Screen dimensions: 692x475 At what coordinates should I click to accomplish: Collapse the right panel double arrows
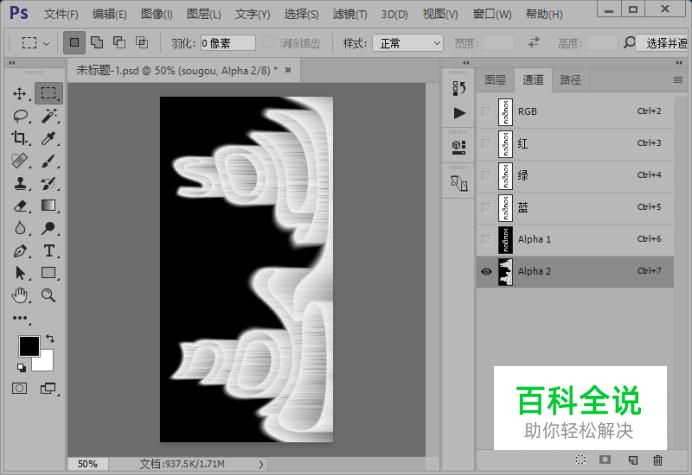[x=679, y=63]
